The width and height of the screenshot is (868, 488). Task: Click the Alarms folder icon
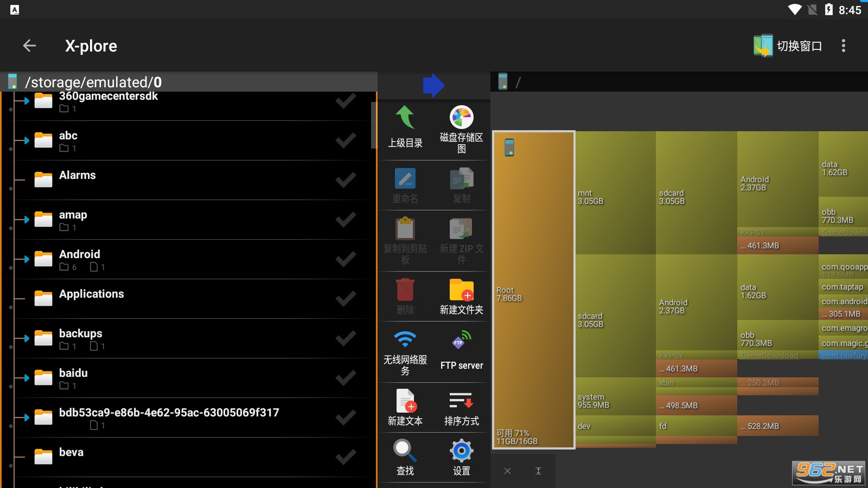click(x=43, y=179)
